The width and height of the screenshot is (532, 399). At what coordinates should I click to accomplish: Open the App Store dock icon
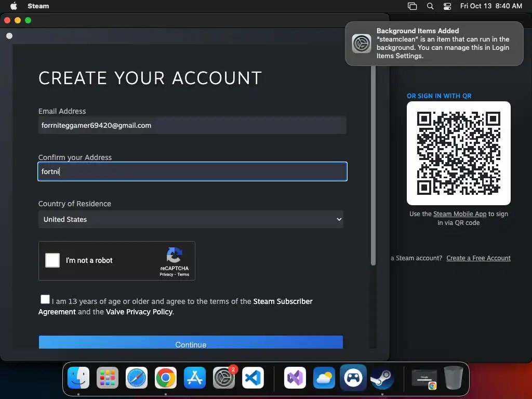click(x=195, y=378)
